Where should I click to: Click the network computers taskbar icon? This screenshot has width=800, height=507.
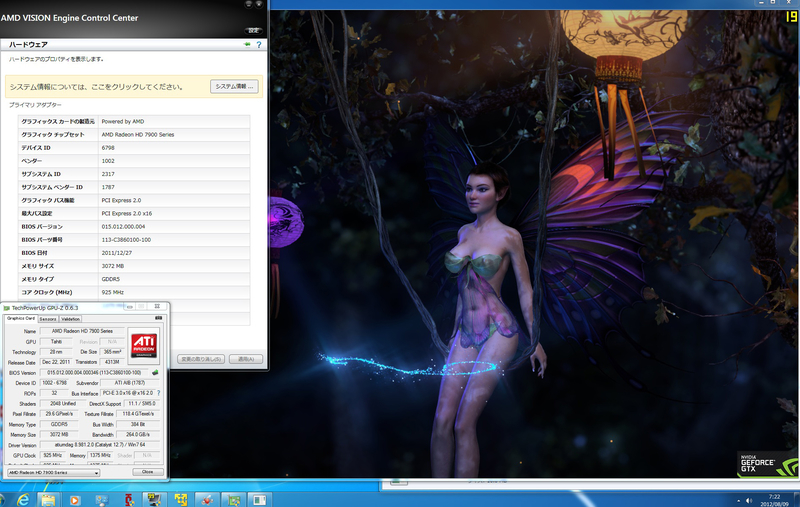click(x=102, y=500)
